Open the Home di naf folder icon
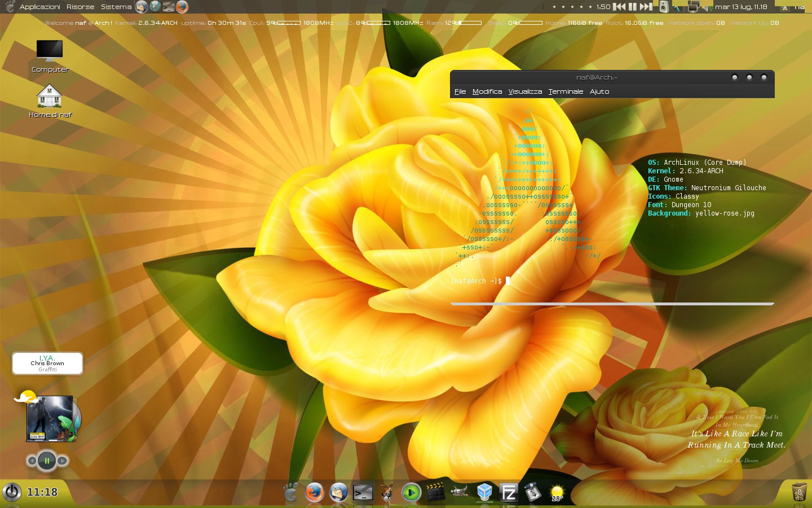This screenshot has width=812, height=508. (50, 101)
